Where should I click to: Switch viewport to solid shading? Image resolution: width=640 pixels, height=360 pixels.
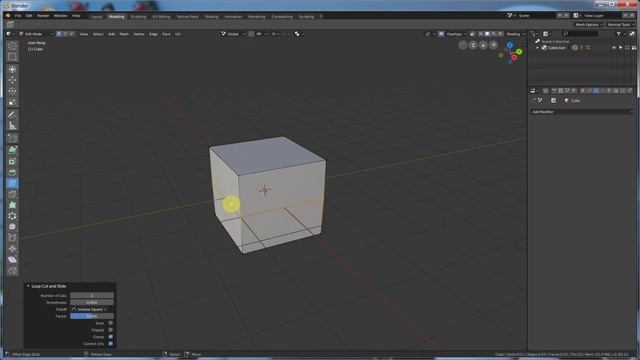[487, 34]
